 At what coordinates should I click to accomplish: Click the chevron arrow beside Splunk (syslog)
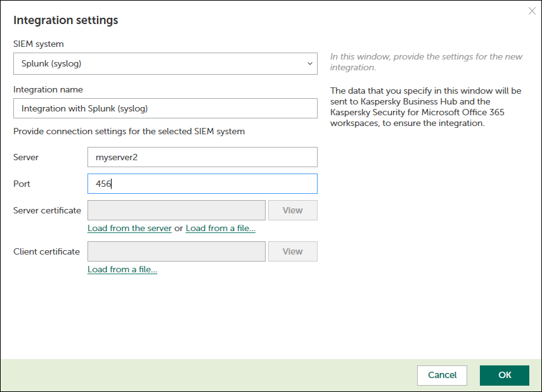[x=309, y=63]
